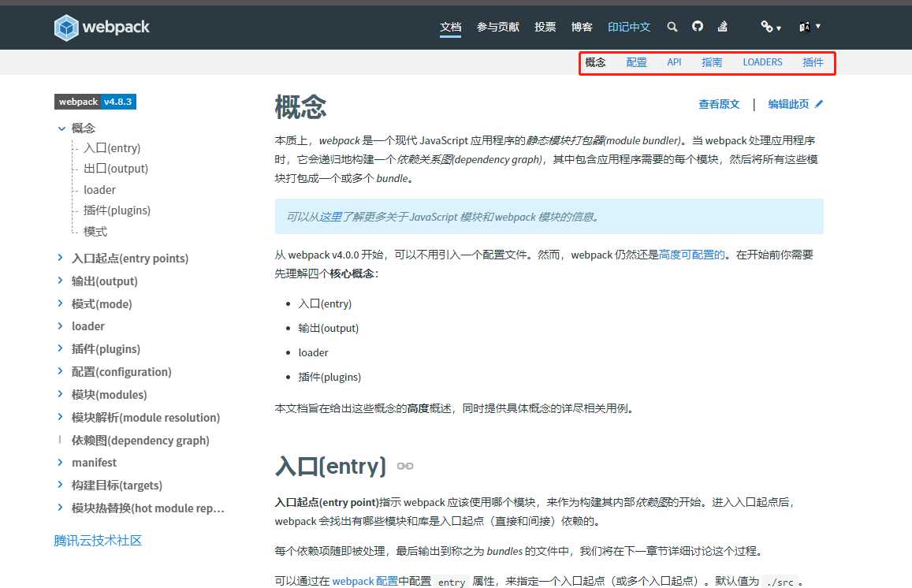Select the 指南 sub-navigation tab
Viewport: 912px width, 588px height.
point(712,62)
